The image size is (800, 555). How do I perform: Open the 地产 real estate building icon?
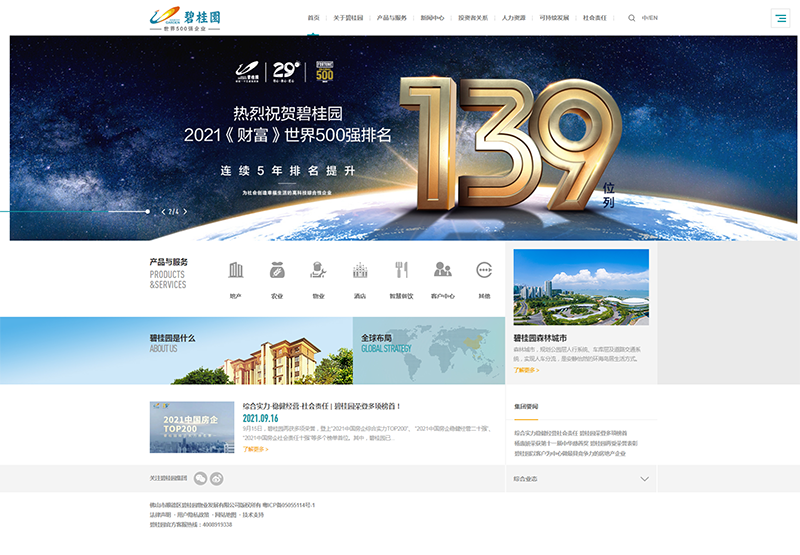pyautogui.click(x=236, y=270)
